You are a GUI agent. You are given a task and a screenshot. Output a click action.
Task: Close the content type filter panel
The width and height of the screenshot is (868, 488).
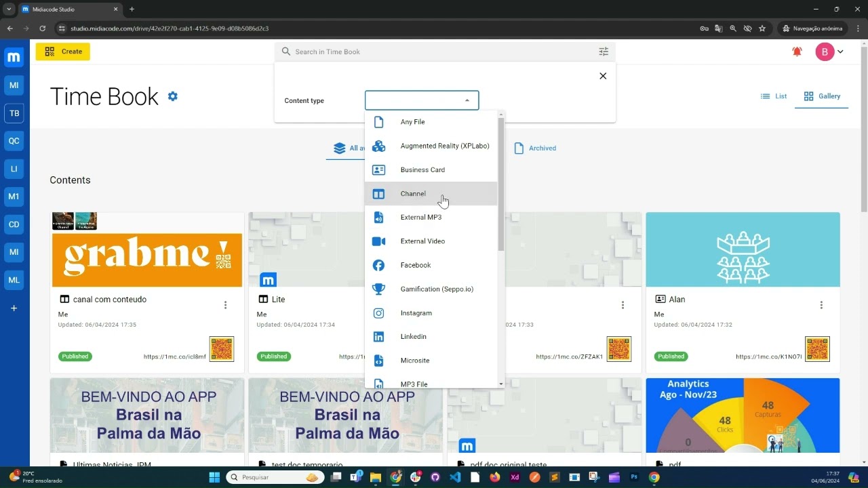pyautogui.click(x=603, y=76)
